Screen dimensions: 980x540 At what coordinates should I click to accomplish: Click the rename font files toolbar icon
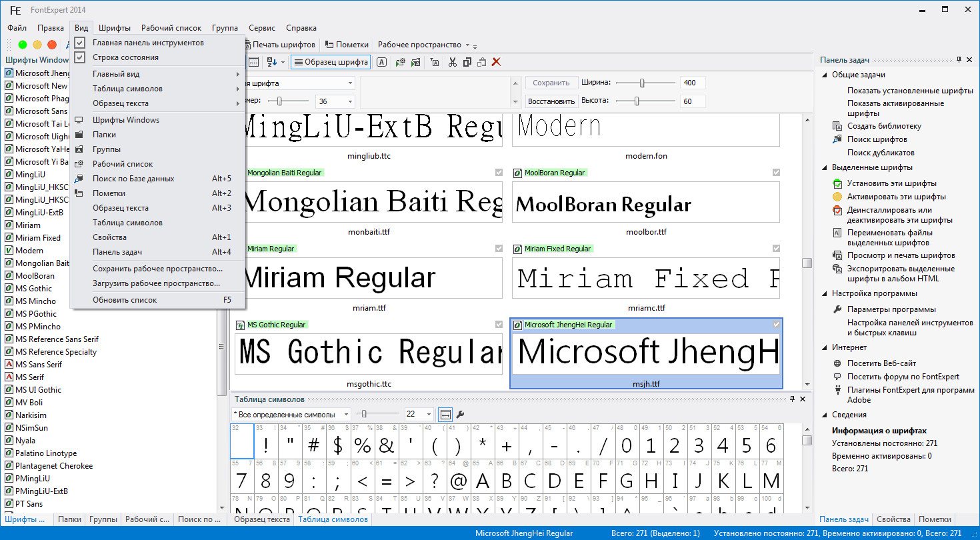point(434,62)
